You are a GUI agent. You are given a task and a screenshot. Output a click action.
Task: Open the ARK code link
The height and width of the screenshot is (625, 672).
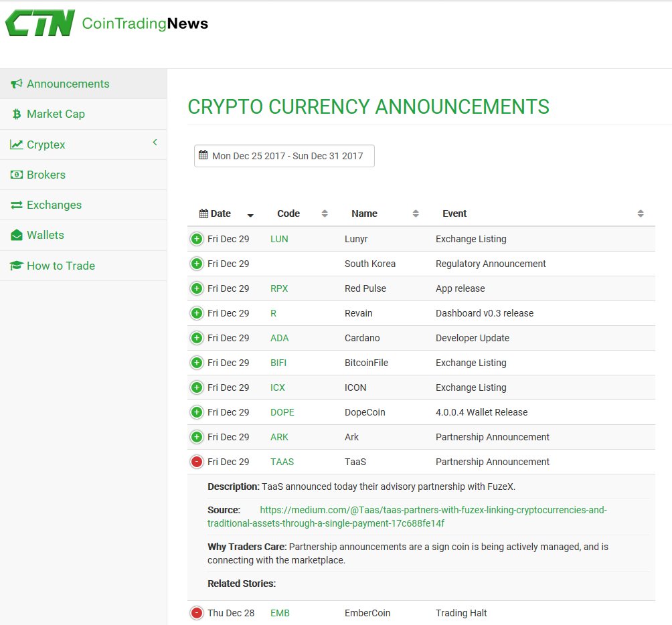279,438
